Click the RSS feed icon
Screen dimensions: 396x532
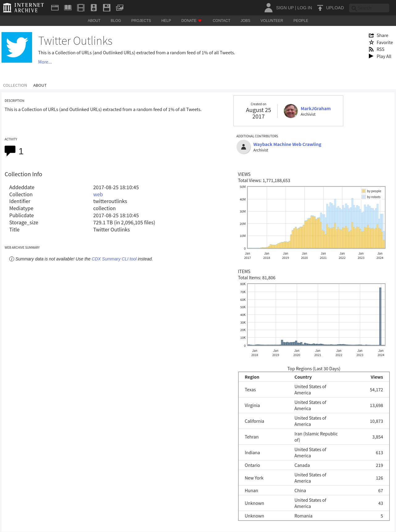click(371, 49)
